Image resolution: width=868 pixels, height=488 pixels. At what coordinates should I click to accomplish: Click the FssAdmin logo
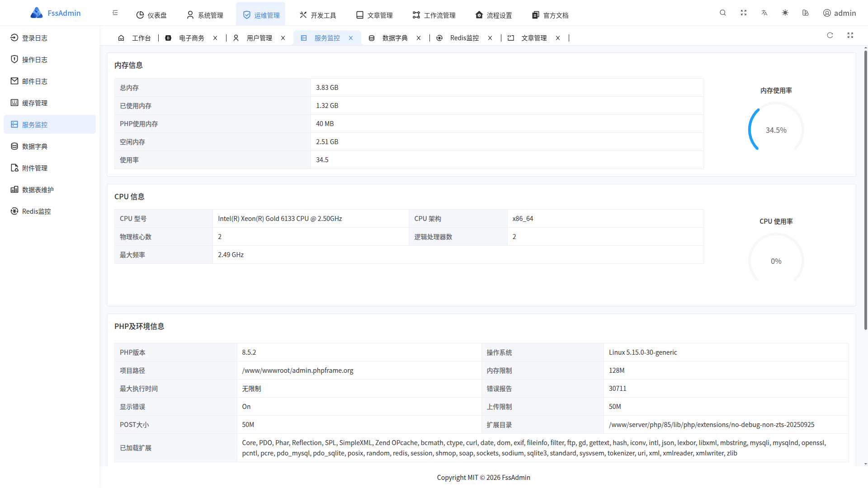55,13
